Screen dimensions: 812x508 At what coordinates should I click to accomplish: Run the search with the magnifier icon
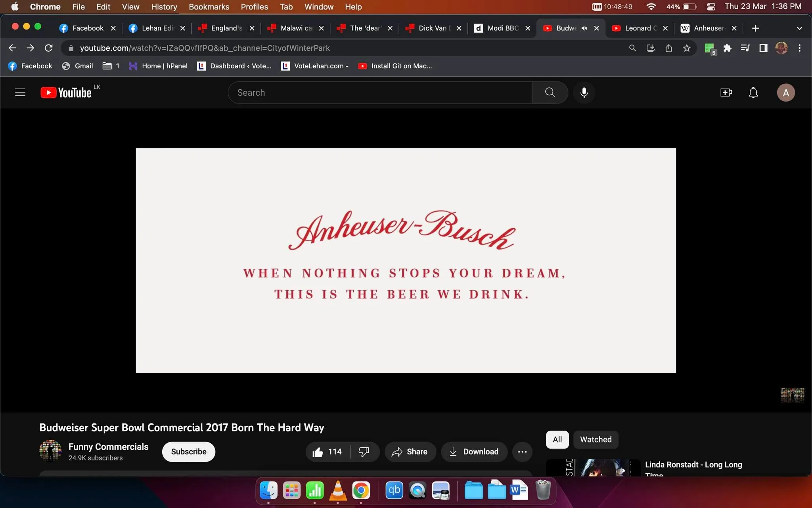pyautogui.click(x=550, y=92)
